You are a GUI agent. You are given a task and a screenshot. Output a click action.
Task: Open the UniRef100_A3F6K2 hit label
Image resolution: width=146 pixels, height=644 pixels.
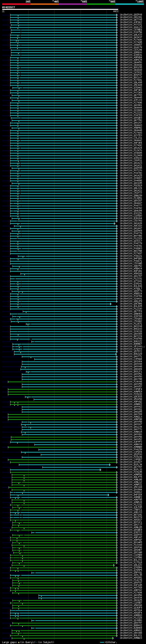[x=131, y=22]
